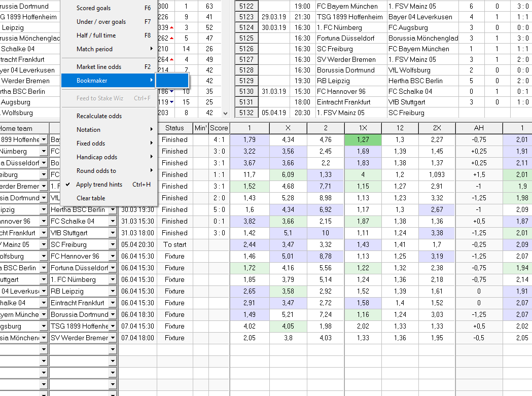The width and height of the screenshot is (532, 396).
Task: Select match ID 5127 row header
Action: click(x=246, y=59)
